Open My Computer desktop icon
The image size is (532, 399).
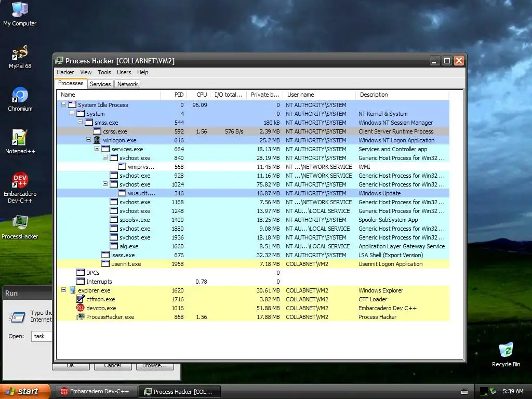(x=20, y=14)
